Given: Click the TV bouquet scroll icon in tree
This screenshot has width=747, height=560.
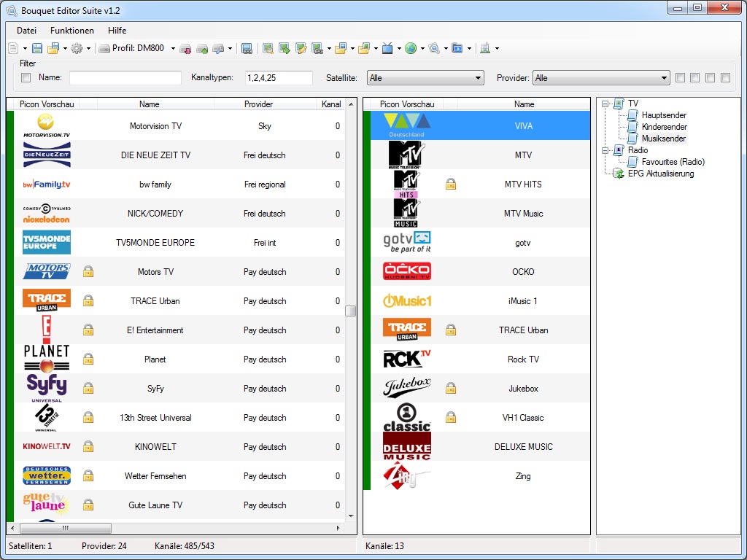Looking at the screenshot, I should 619,104.
